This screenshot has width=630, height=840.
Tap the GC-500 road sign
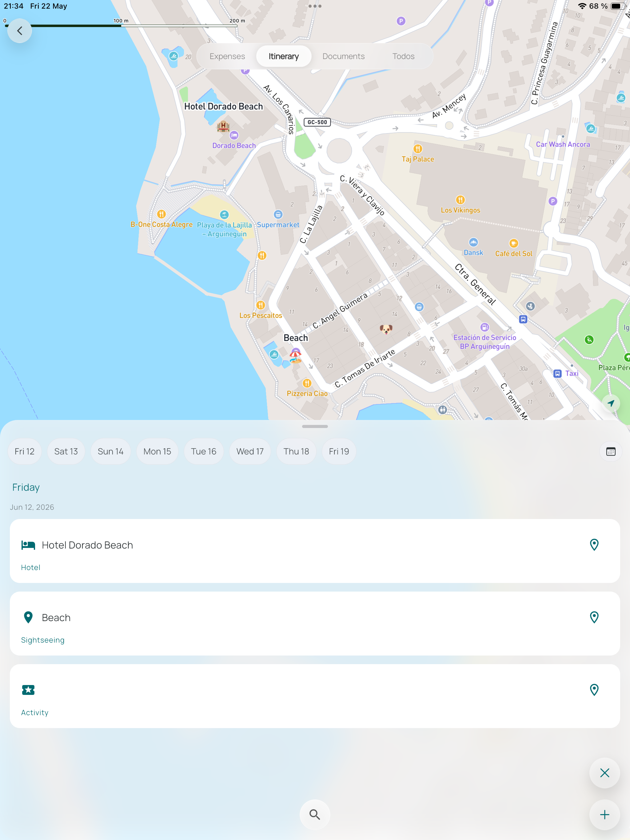coord(317,122)
